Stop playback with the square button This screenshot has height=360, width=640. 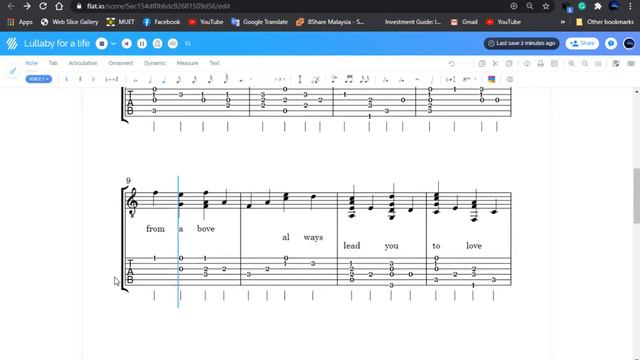[102, 43]
